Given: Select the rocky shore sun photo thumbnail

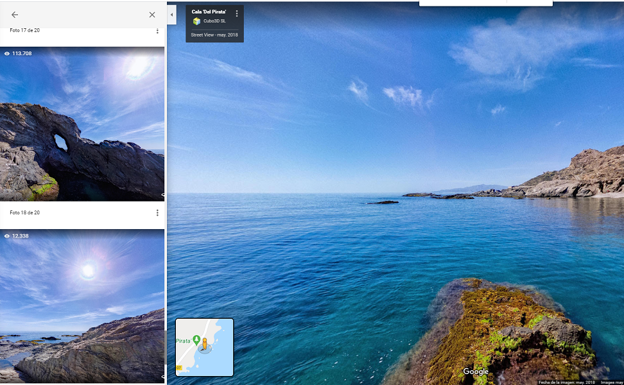Looking at the screenshot, I should [x=82, y=306].
